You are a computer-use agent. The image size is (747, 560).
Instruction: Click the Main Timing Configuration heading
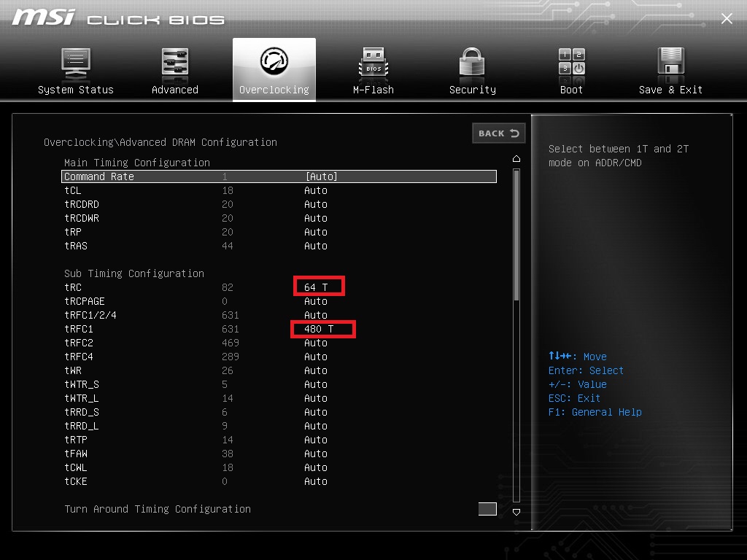137,163
